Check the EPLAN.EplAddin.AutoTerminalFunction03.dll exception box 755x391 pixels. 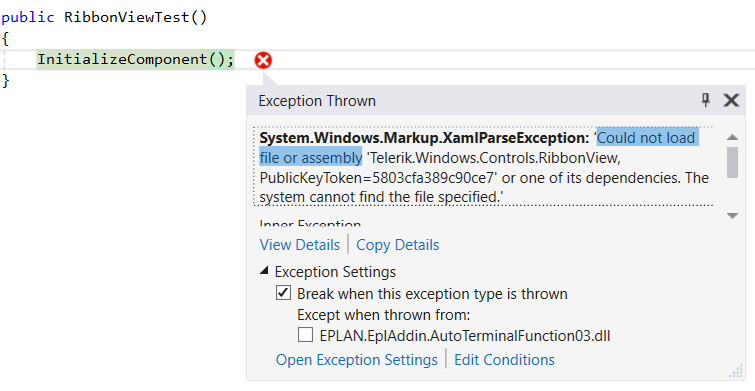pyautogui.click(x=305, y=335)
